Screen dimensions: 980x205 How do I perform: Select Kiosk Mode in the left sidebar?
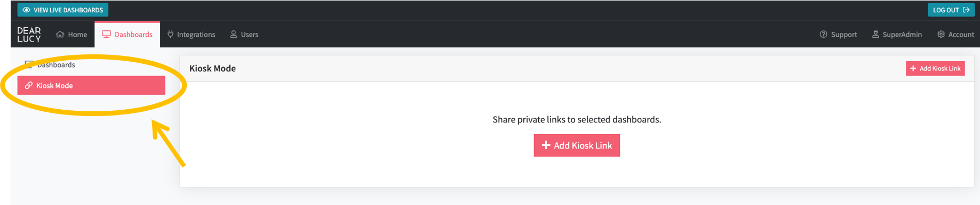[91, 85]
